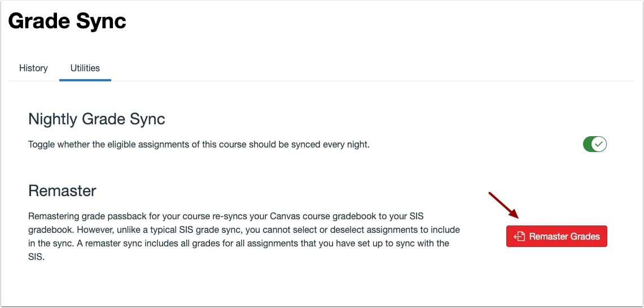This screenshot has width=644, height=308.
Task: Switch to the History tab
Action: click(33, 68)
